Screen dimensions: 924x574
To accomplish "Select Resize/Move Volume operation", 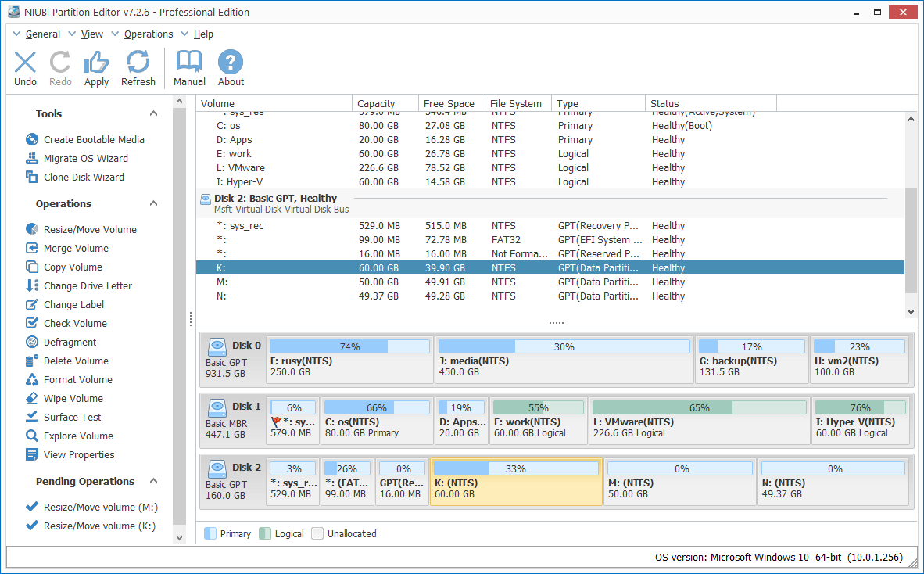I will [90, 229].
